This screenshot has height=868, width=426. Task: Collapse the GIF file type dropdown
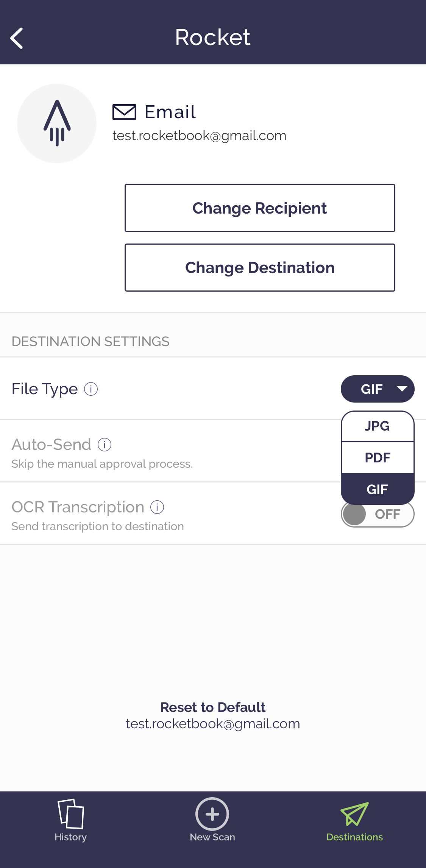[378, 389]
